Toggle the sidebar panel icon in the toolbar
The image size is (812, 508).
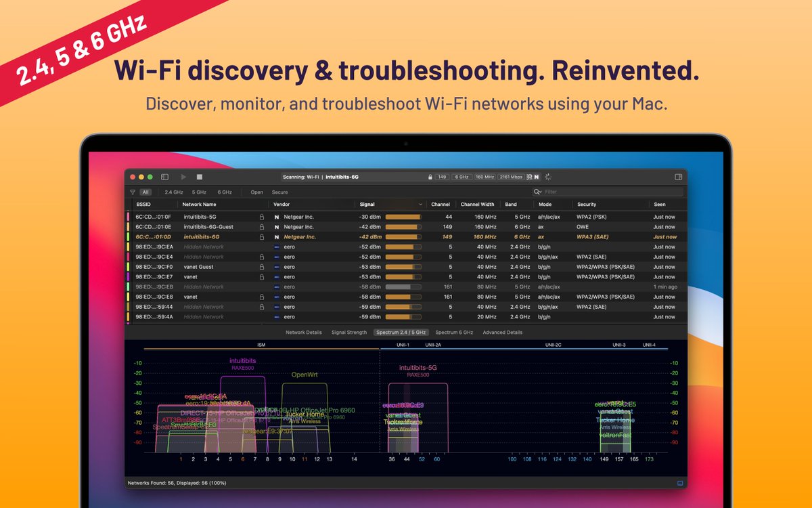point(165,177)
